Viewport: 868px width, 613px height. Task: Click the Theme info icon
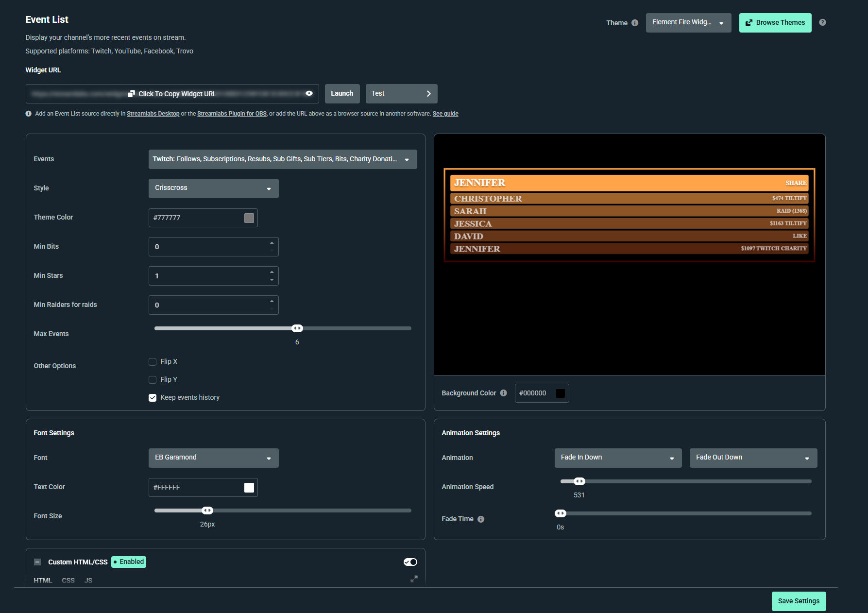pyautogui.click(x=635, y=22)
